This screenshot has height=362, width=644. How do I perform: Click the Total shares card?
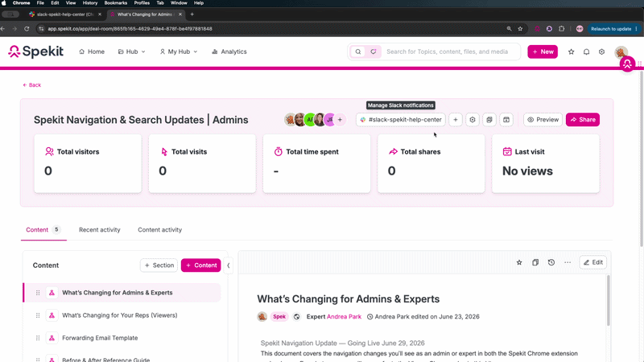pos(431,163)
